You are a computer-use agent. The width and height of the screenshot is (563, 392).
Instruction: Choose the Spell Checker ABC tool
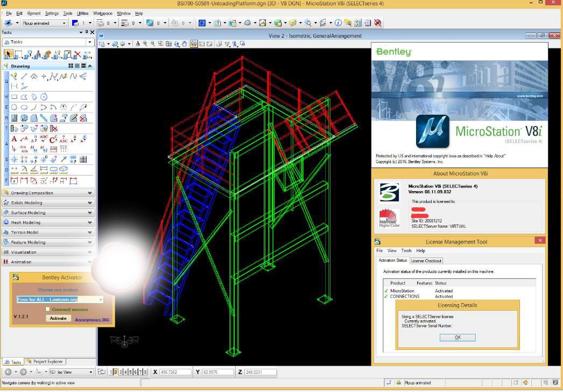click(44, 139)
